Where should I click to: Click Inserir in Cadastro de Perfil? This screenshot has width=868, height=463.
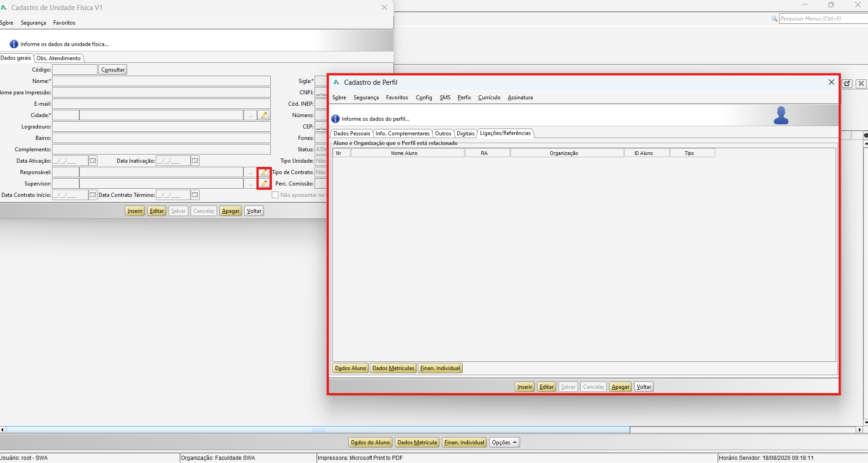pos(525,387)
